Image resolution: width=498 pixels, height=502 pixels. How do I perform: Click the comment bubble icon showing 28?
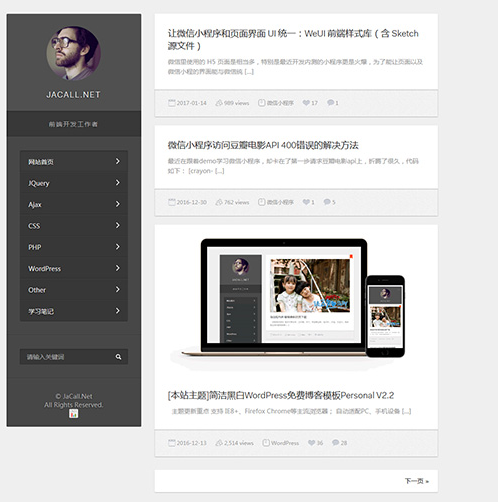pos(335,442)
